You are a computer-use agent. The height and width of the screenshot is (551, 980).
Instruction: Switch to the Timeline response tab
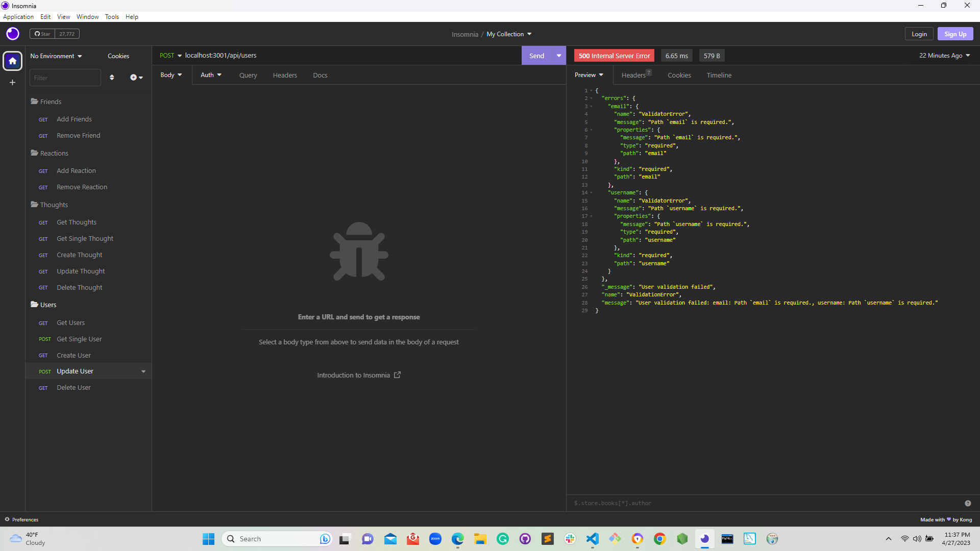click(x=719, y=75)
